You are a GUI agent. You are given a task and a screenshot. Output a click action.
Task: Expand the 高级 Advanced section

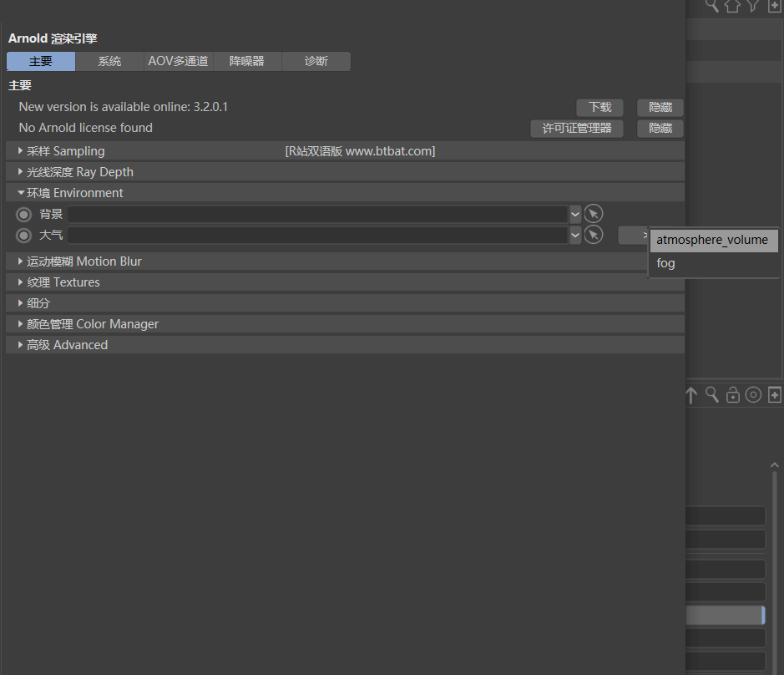[x=345, y=345]
